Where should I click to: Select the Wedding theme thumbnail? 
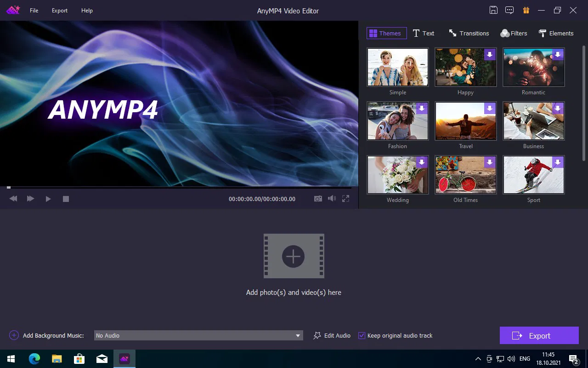click(x=397, y=174)
